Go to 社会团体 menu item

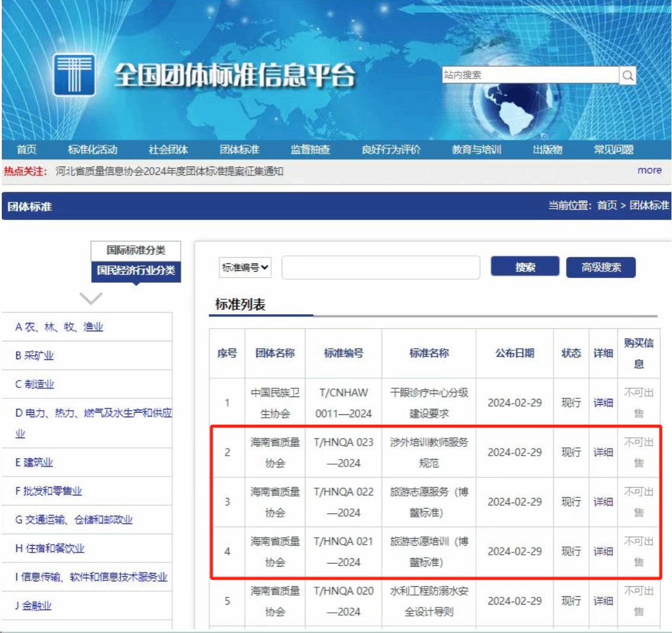168,149
